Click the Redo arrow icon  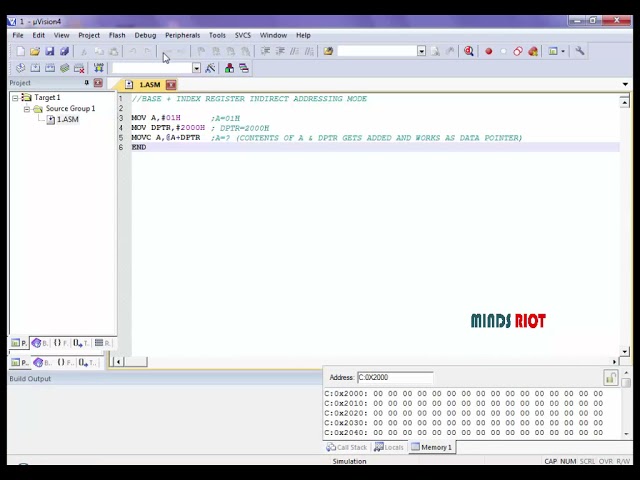pos(148,51)
